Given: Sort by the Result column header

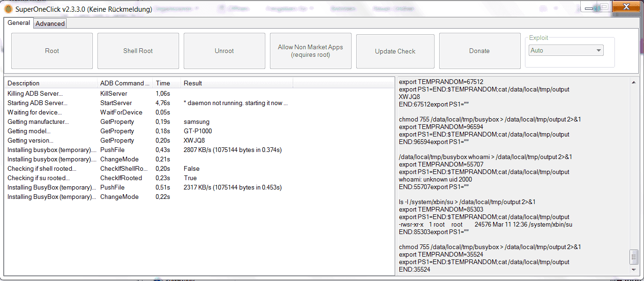Looking at the screenshot, I should click(x=237, y=83).
